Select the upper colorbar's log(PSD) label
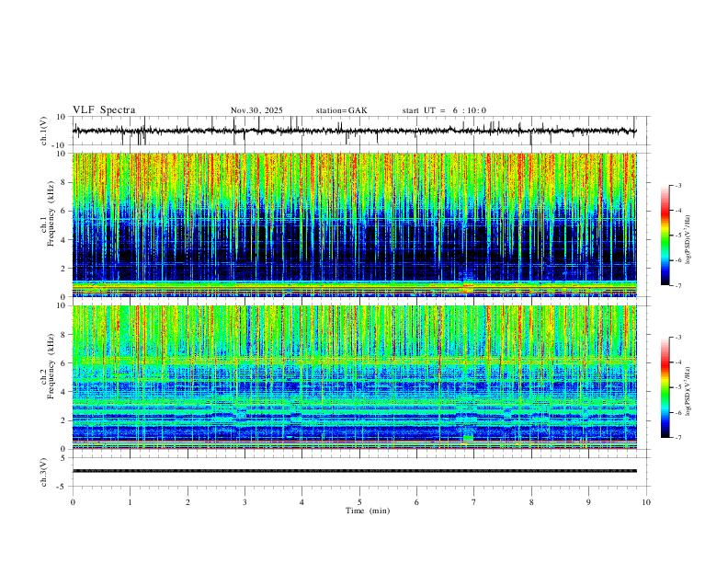 coord(688,240)
